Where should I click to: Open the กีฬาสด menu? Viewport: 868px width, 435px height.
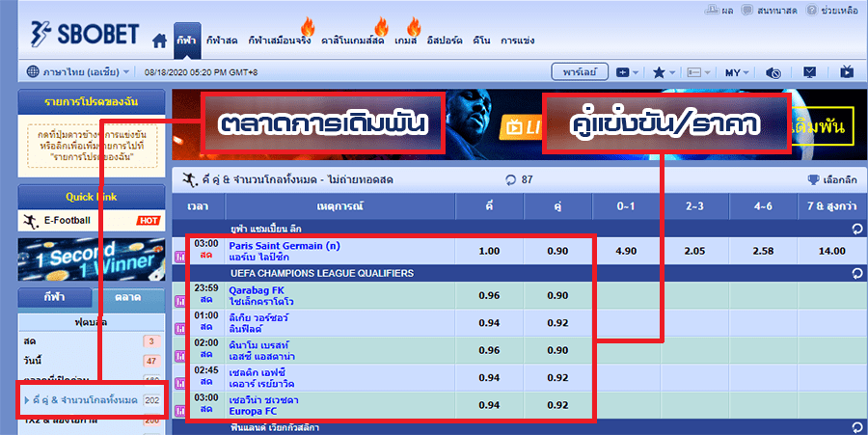point(222,41)
